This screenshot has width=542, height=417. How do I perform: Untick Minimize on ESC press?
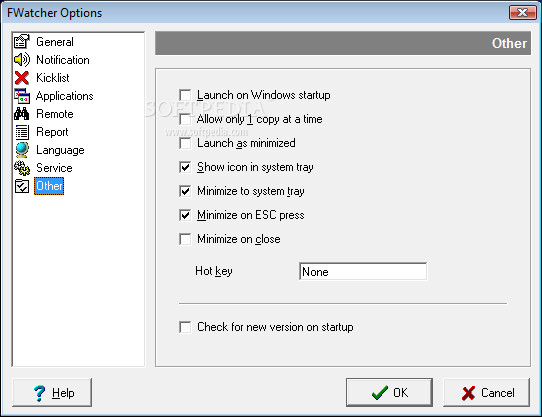click(x=185, y=215)
